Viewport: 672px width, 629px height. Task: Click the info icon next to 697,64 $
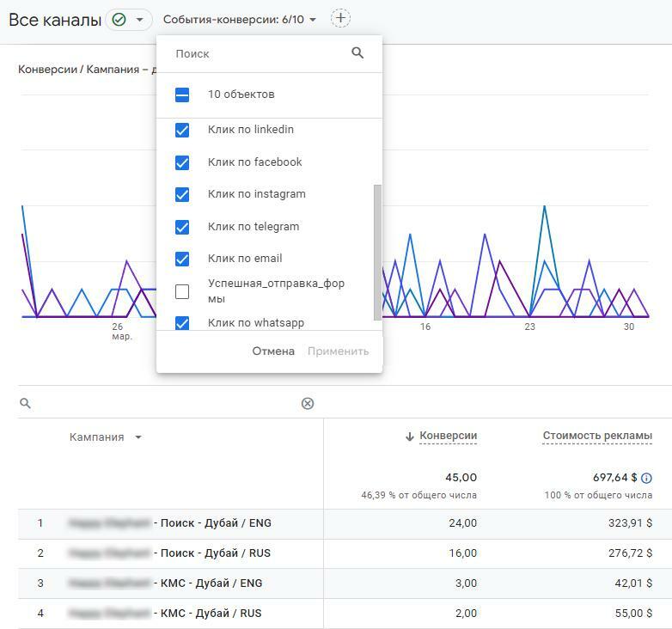646,478
